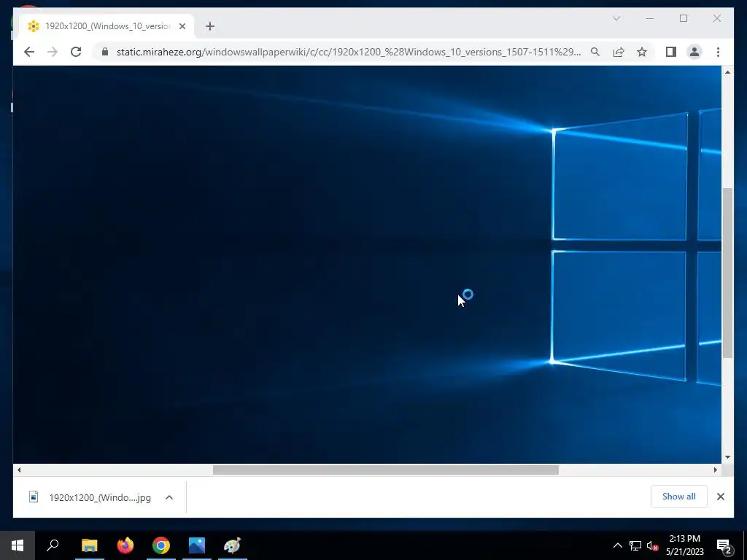Open Photos app from taskbar

click(197, 545)
